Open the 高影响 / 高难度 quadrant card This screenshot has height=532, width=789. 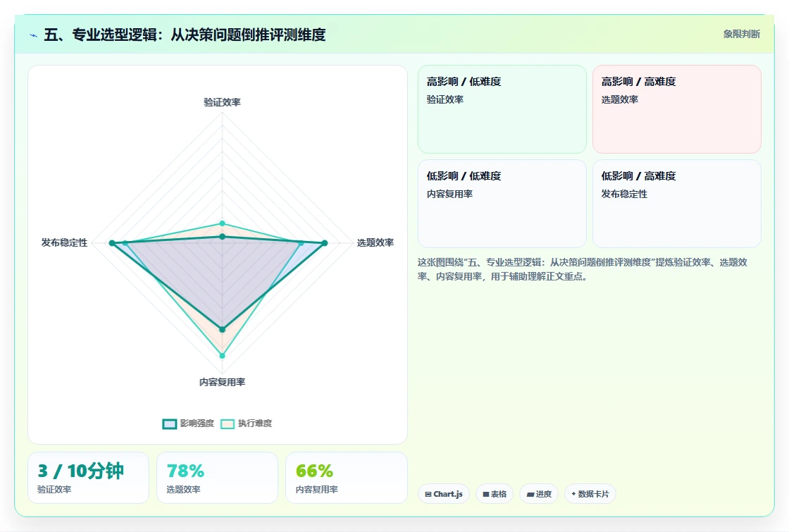tap(677, 109)
